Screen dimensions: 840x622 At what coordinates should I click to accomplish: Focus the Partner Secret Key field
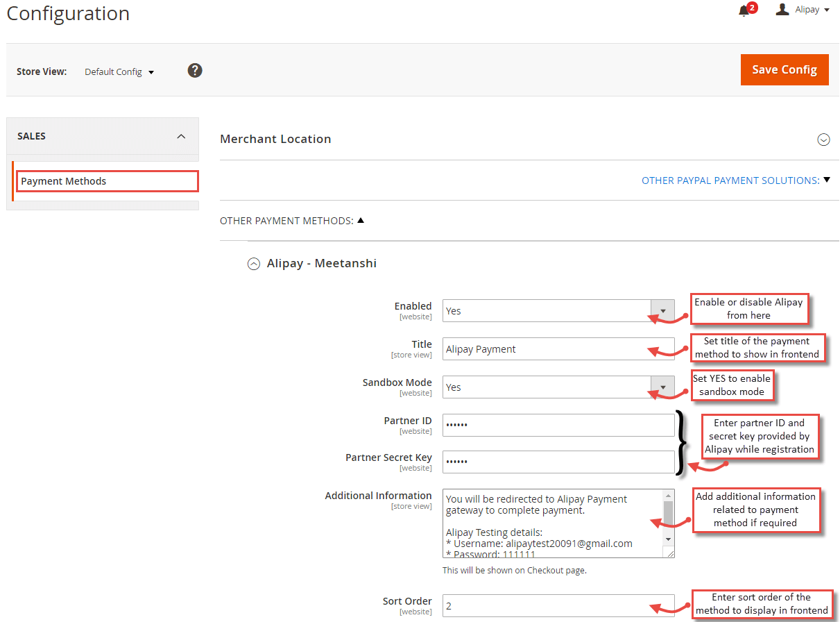pyautogui.click(x=558, y=462)
